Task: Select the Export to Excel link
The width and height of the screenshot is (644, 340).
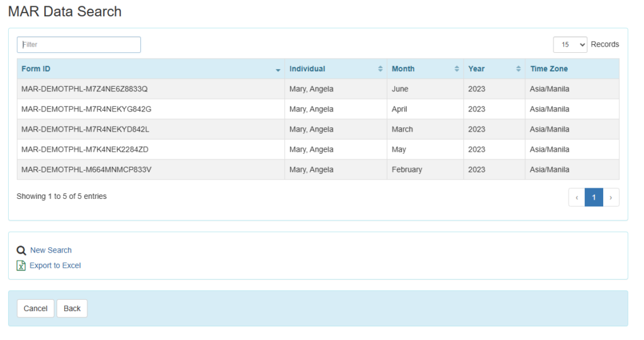Action: point(55,266)
